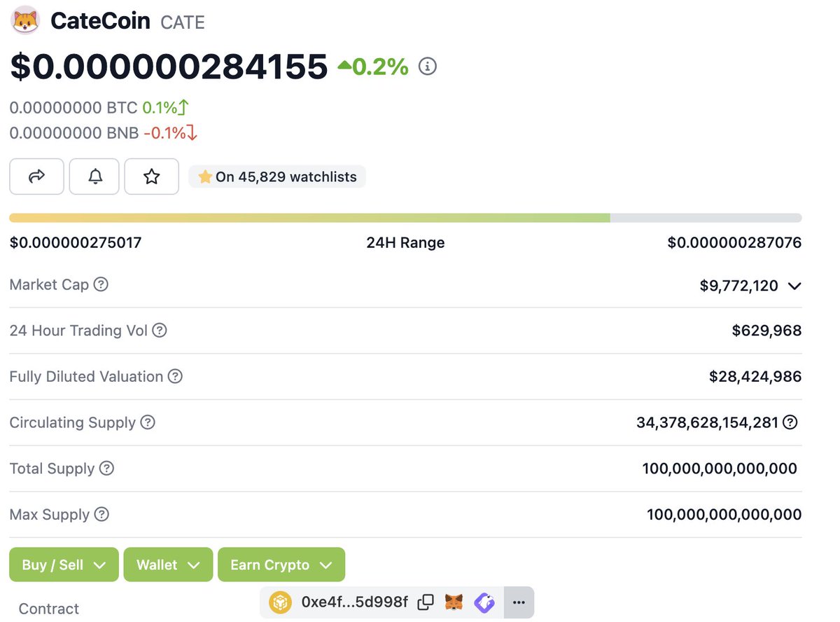Click the price $0.000000284155
The image size is (840, 622).
[x=169, y=67]
